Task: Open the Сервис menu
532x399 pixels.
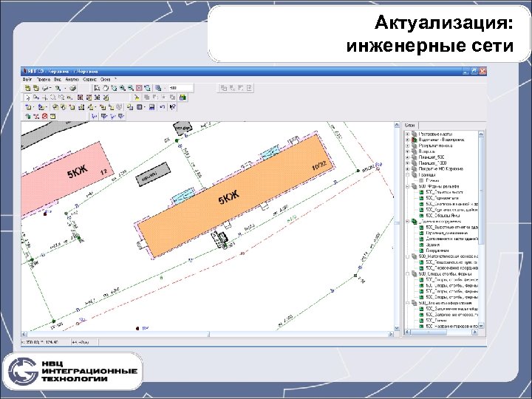Action: [x=90, y=79]
